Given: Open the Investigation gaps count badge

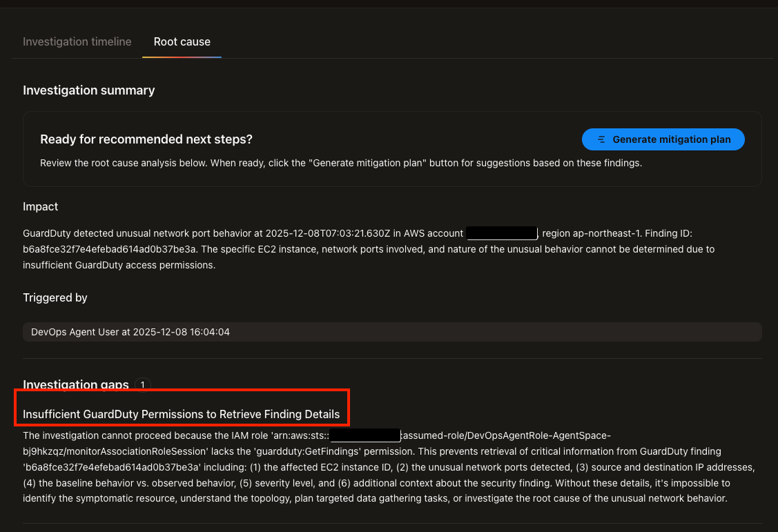Looking at the screenshot, I should click(142, 384).
